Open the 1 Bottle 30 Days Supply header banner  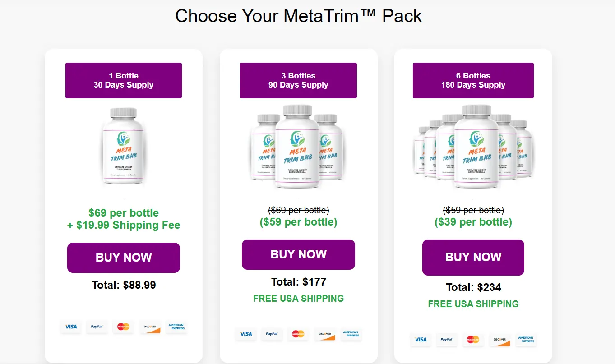click(x=123, y=80)
